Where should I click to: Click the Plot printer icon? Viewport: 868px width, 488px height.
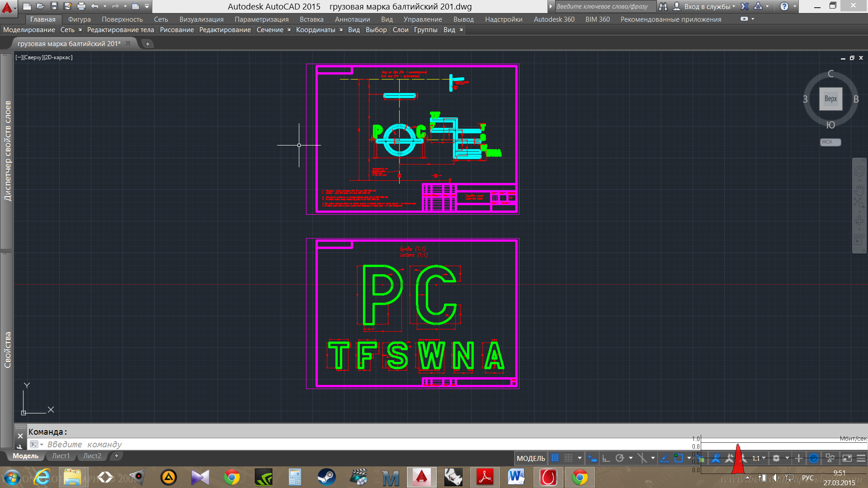81,6
